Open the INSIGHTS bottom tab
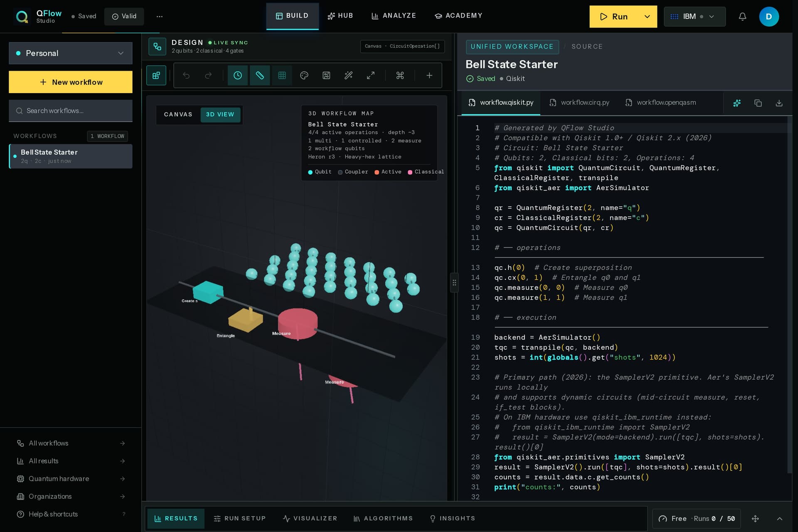 point(452,519)
